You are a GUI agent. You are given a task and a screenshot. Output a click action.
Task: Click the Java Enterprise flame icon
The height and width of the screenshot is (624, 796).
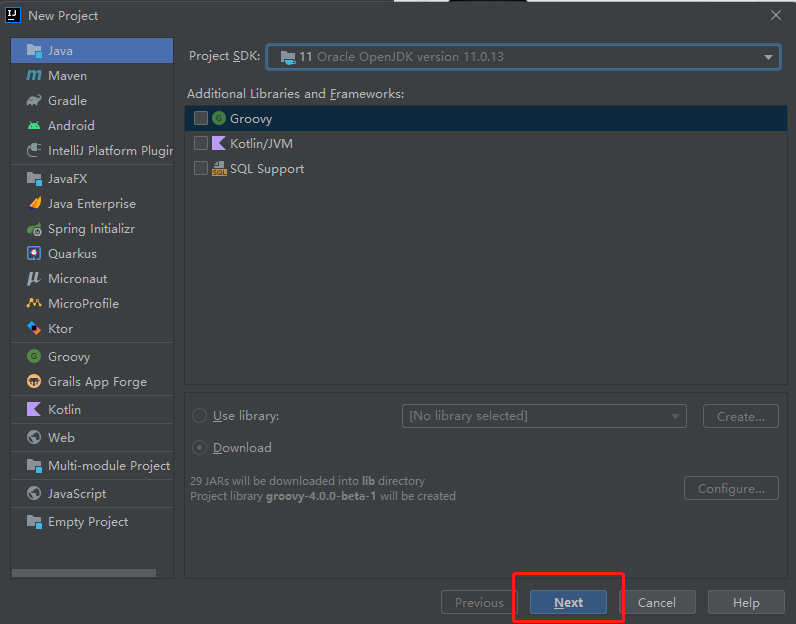pyautogui.click(x=34, y=204)
